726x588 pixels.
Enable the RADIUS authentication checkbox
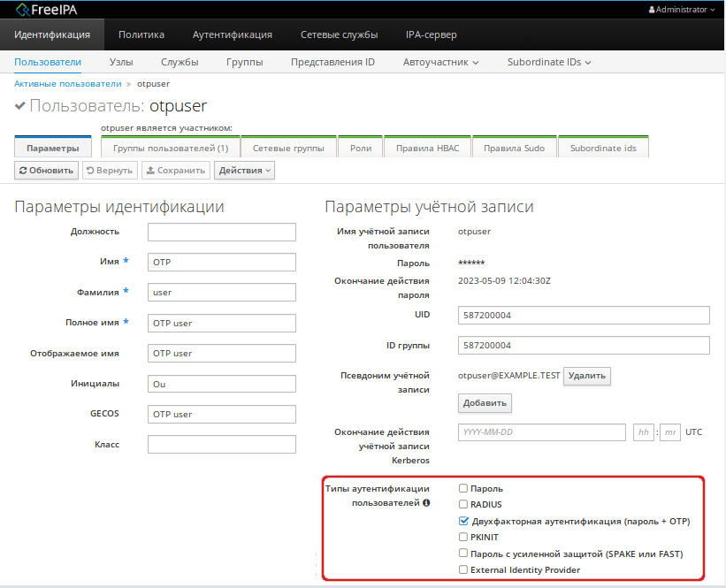(x=462, y=504)
